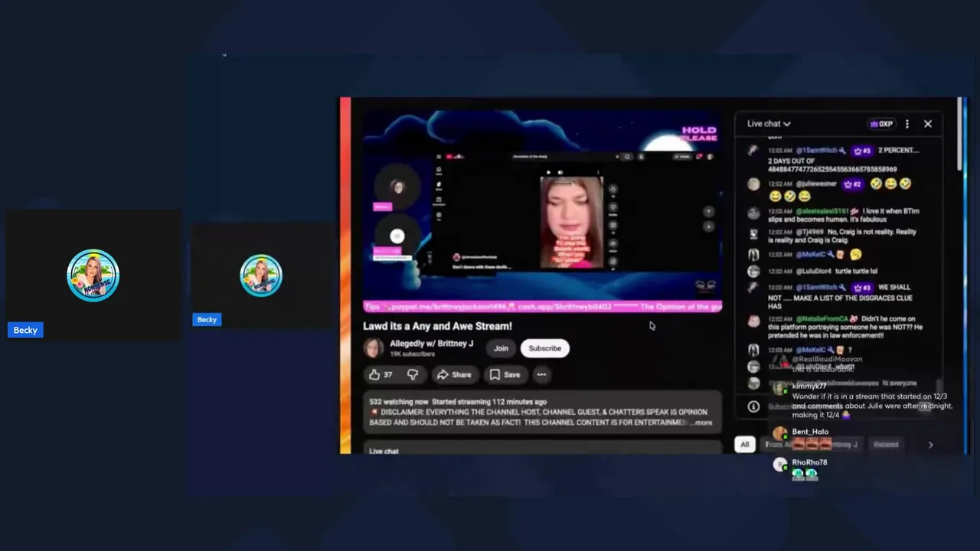Open the three-dot more actions button under video
980x551 pixels.
(541, 374)
